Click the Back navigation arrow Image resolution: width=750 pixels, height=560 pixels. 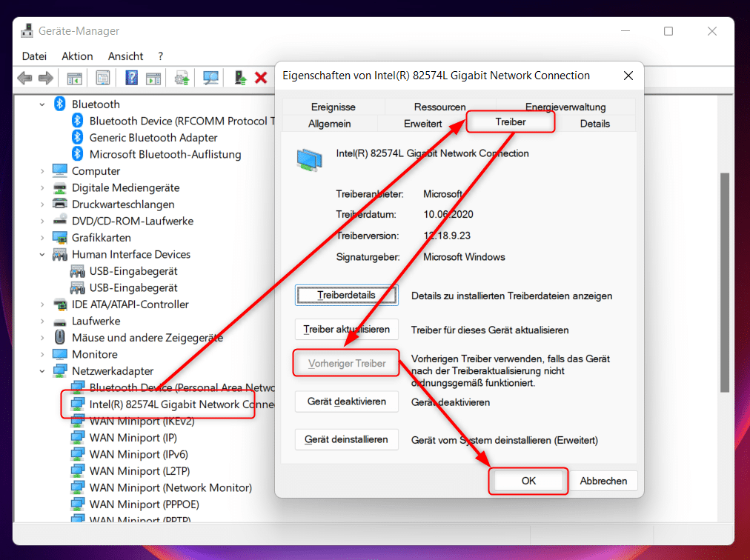(x=24, y=76)
